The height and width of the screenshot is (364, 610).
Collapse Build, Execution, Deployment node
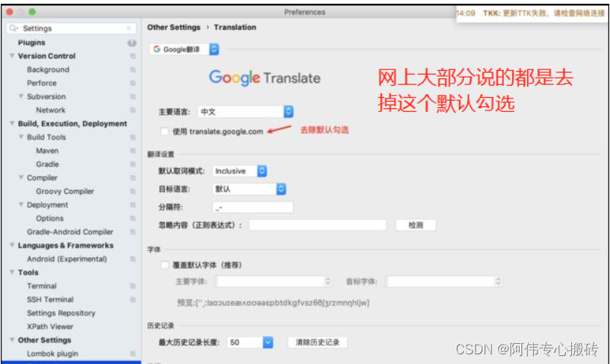[x=12, y=124]
